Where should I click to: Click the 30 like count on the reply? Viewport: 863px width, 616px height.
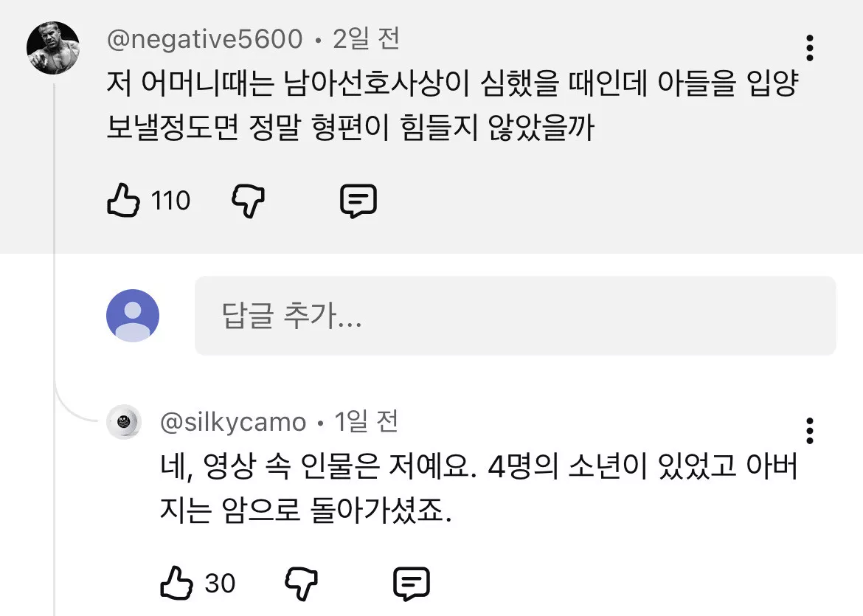[220, 584]
